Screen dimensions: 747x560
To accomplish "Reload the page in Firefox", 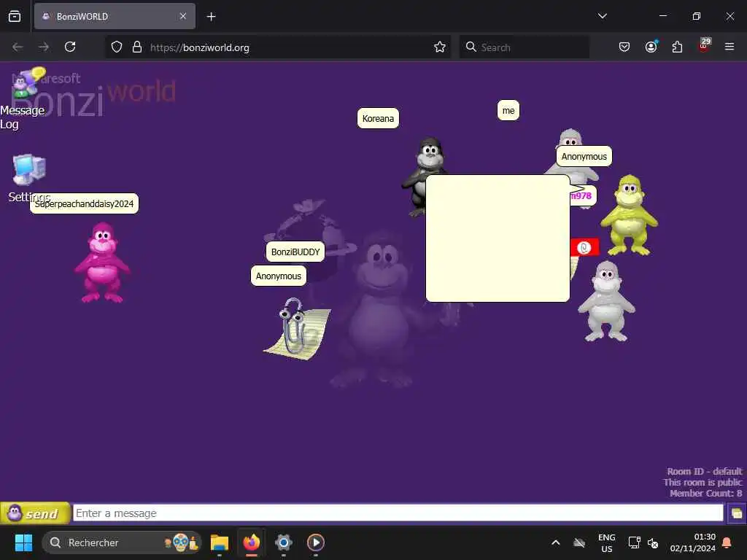I will pos(70,47).
